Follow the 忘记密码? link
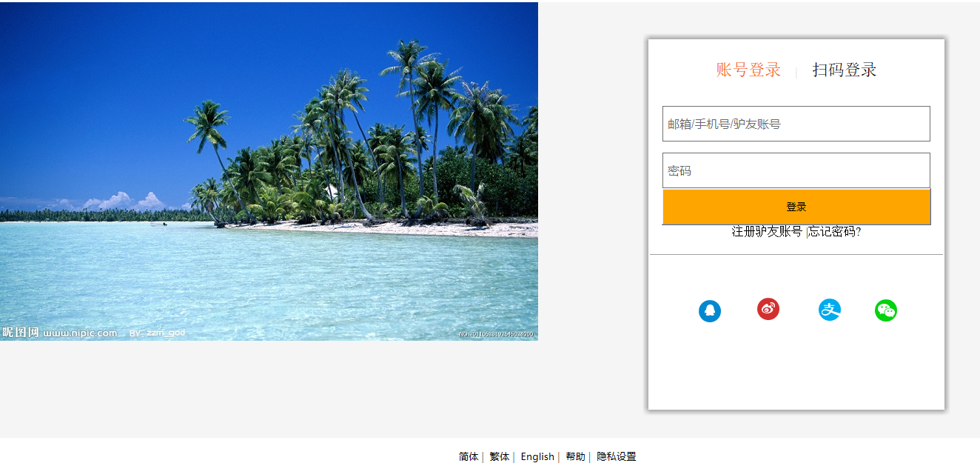The width and height of the screenshot is (980, 466). [x=835, y=231]
